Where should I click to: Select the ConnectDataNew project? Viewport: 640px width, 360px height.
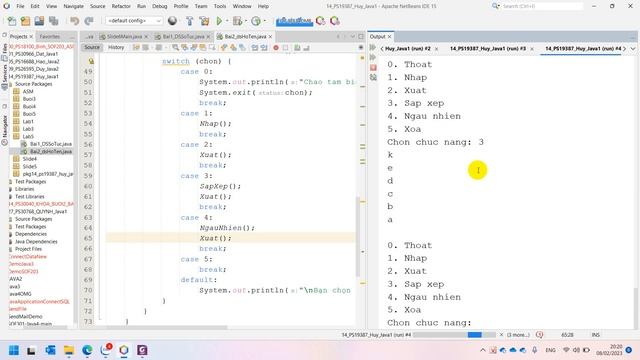[28, 257]
